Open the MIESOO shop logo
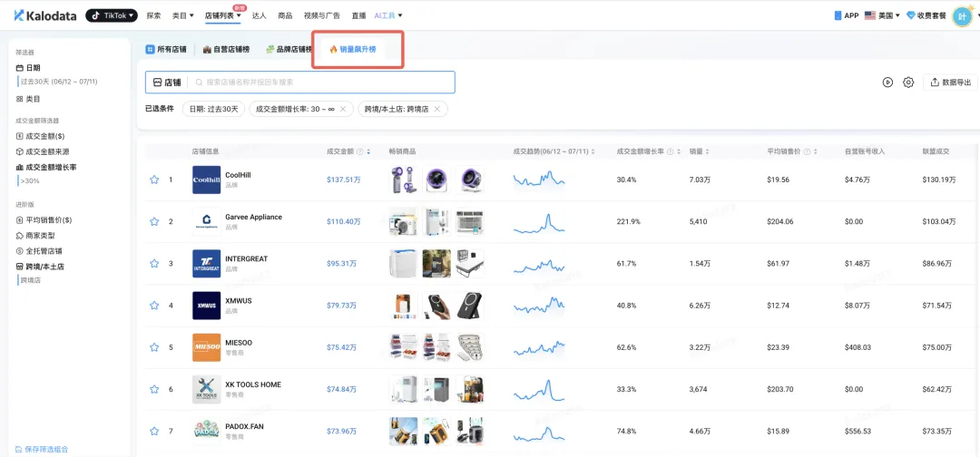This screenshot has width=980, height=457. [206, 347]
